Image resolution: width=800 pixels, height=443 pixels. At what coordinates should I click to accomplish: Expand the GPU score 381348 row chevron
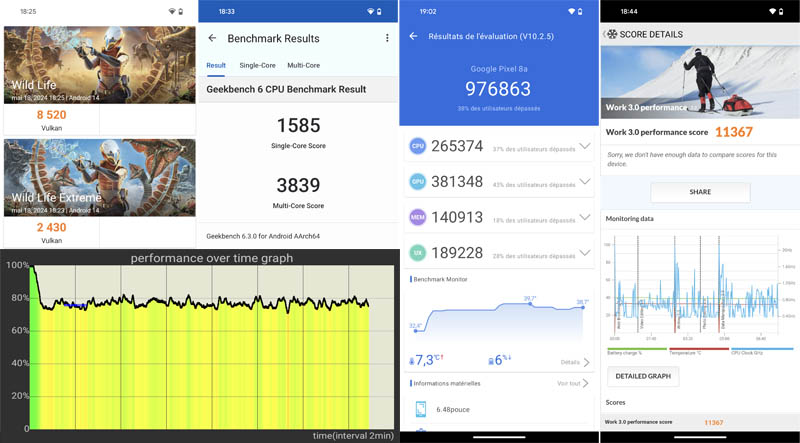pyautogui.click(x=584, y=182)
